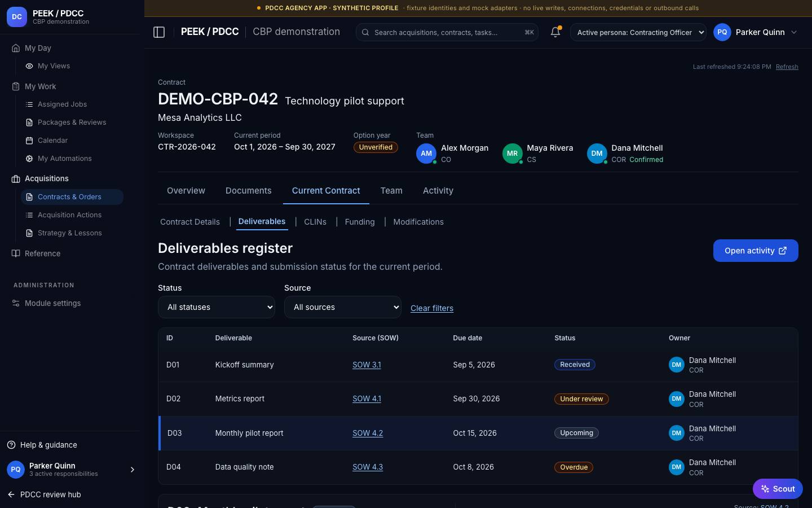Click the PQ avatar in top bar
The image size is (812, 508).
(x=722, y=32)
